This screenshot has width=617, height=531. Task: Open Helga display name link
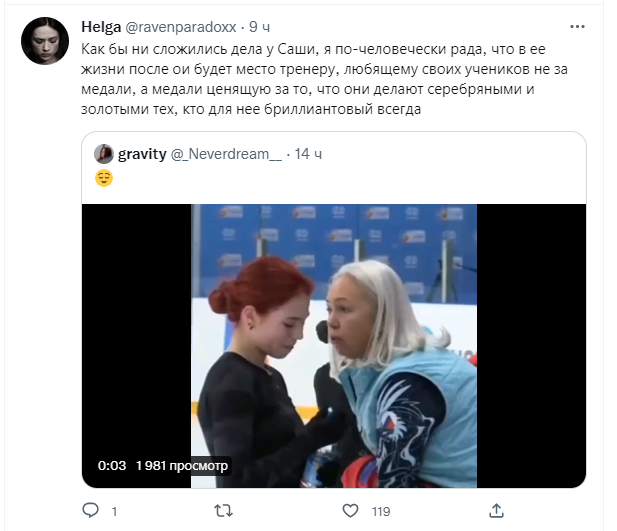coord(101,27)
